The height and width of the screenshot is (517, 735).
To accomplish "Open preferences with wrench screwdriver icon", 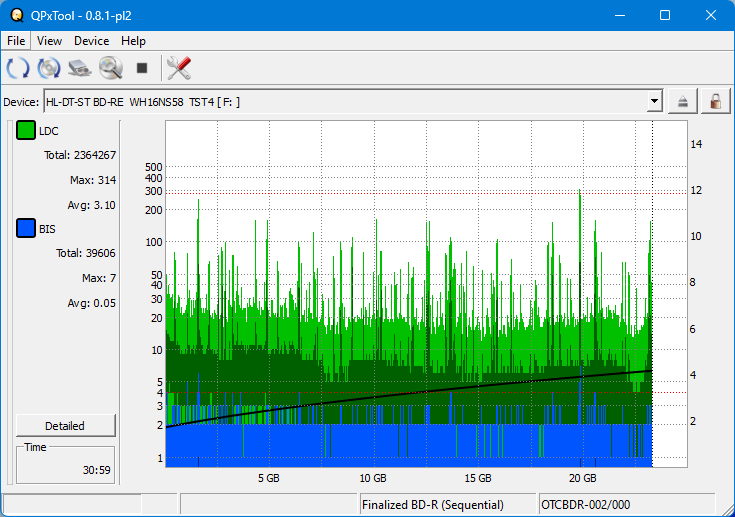I will [x=179, y=68].
